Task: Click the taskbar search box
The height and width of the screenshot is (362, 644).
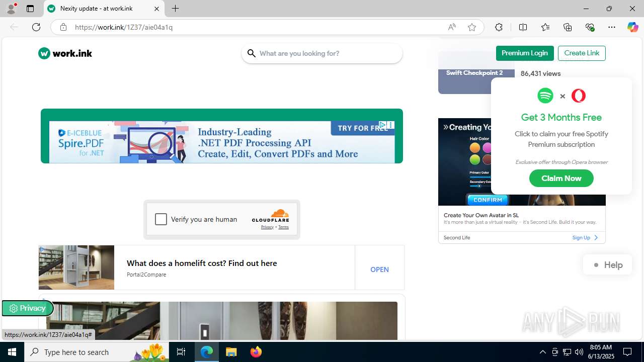Action: coord(98,352)
